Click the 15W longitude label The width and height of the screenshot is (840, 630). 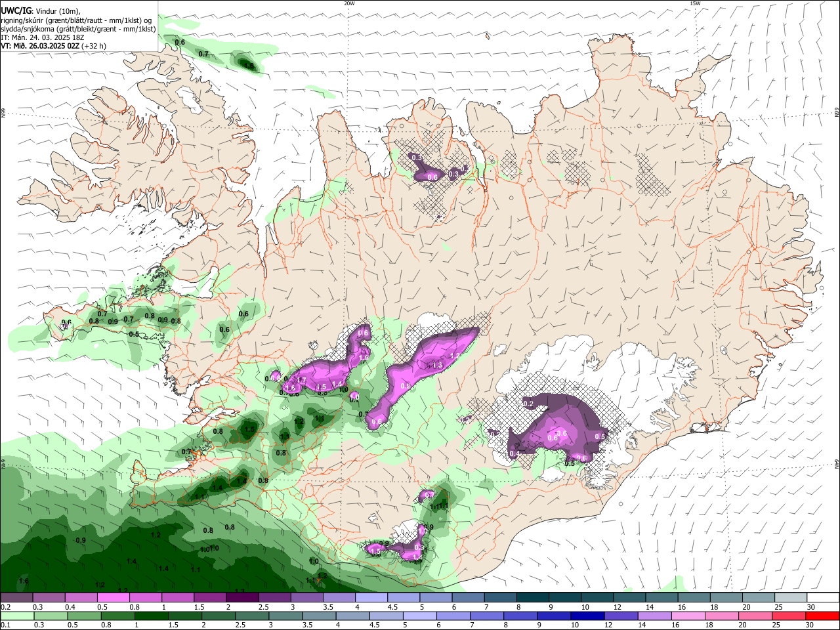tap(695, 3)
